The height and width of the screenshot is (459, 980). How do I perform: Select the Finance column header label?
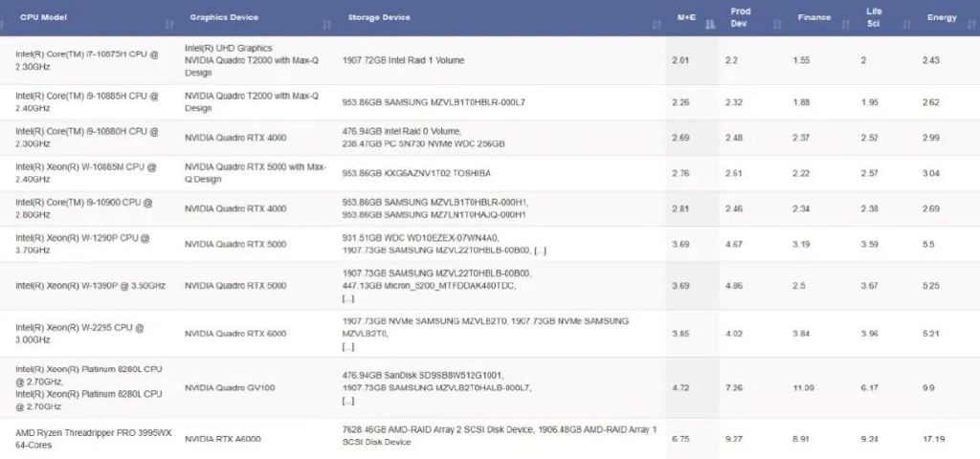813,17
